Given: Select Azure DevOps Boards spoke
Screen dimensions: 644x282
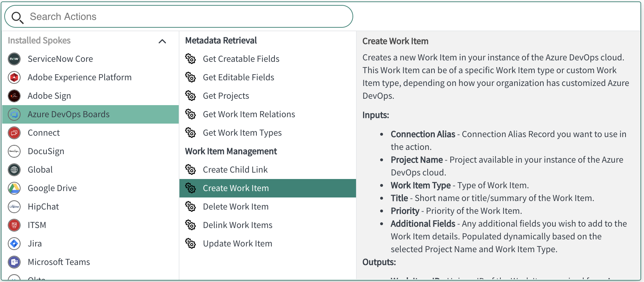Looking at the screenshot, I should tap(68, 114).
